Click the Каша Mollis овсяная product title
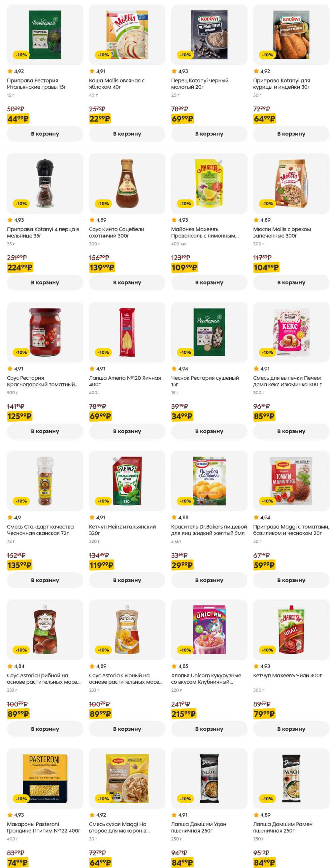The width and height of the screenshot is (330, 868). coord(116,83)
